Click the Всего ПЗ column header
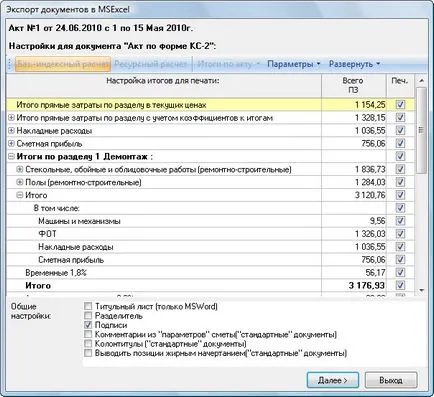 pyautogui.click(x=353, y=86)
